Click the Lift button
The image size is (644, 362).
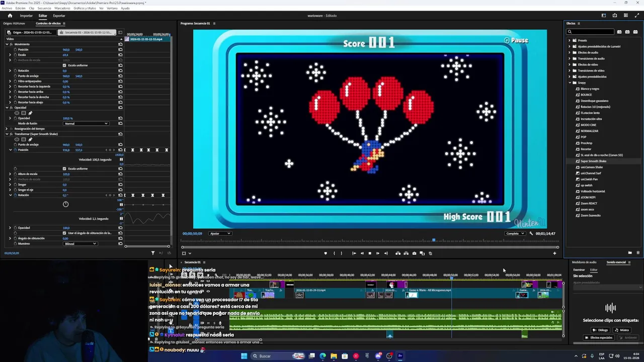[x=398, y=253]
